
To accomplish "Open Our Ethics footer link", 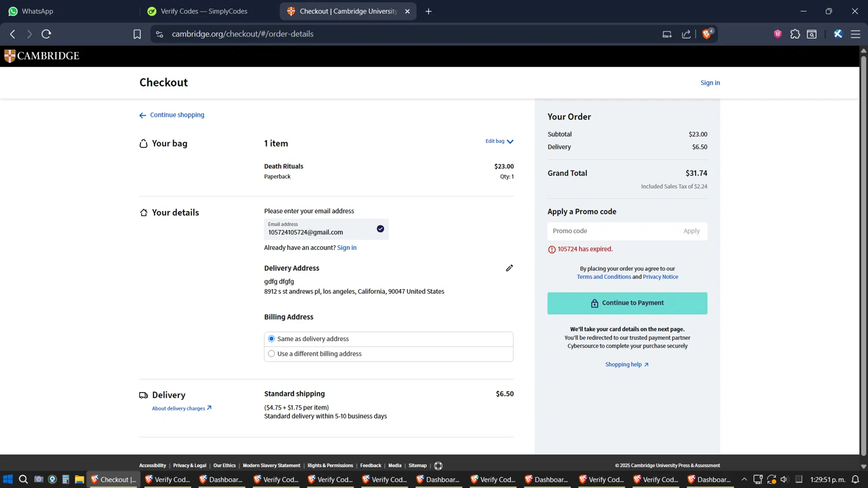I will 225,465.
